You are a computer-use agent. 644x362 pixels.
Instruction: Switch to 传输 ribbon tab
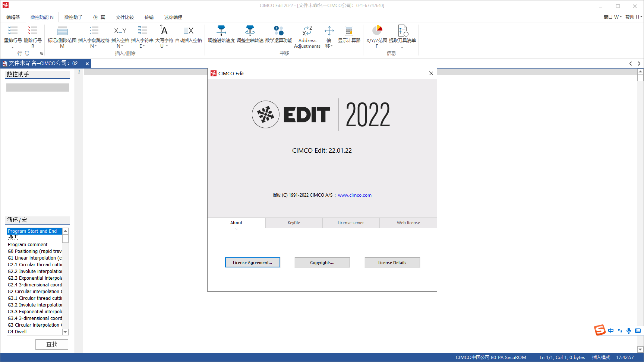[x=149, y=18]
